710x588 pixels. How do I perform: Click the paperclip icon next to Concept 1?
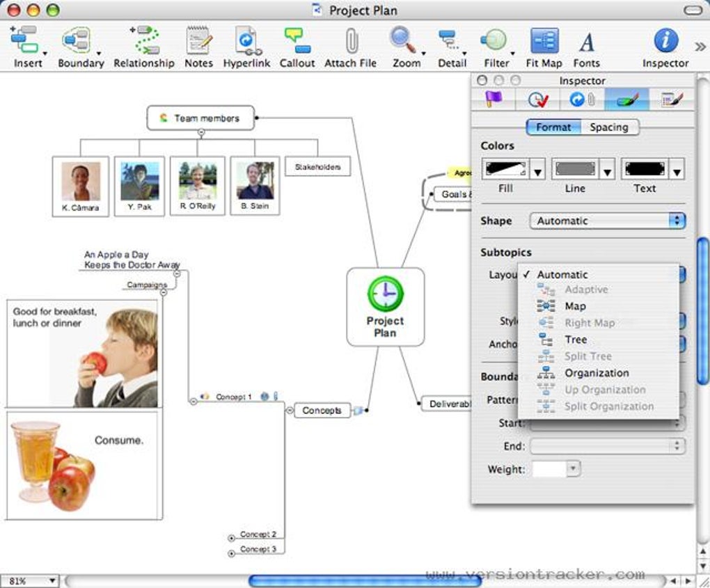pyautogui.click(x=276, y=396)
